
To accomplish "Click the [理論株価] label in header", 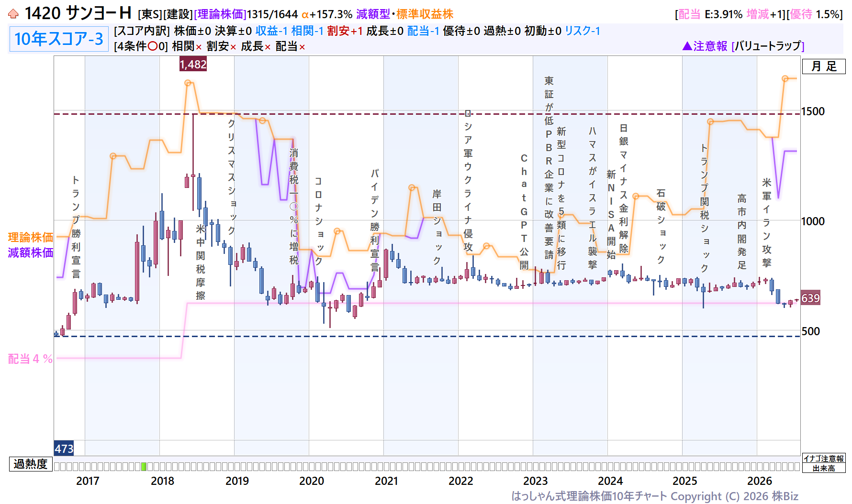I will pos(220,14).
